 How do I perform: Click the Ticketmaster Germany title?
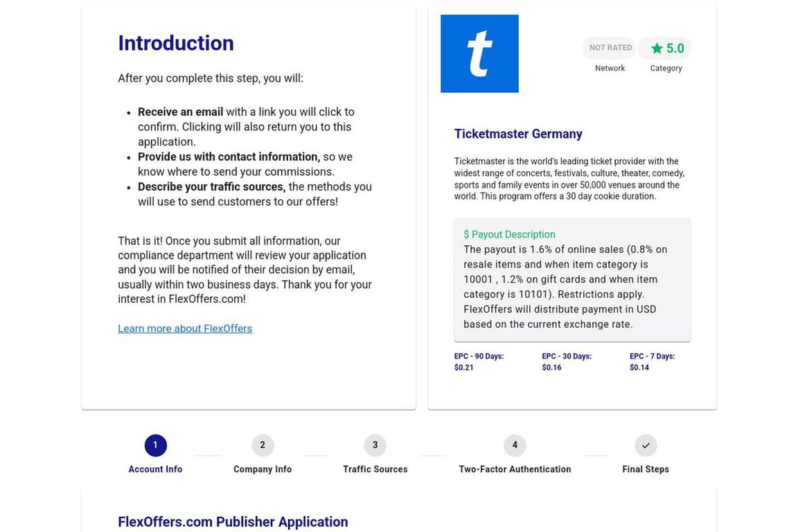tap(518, 134)
